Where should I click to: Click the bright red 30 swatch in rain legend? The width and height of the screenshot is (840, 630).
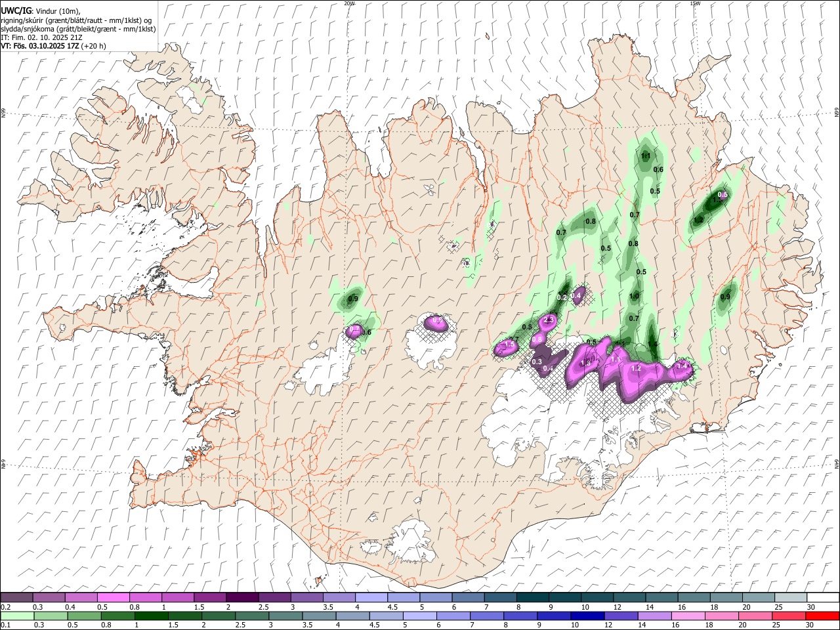[823, 616]
